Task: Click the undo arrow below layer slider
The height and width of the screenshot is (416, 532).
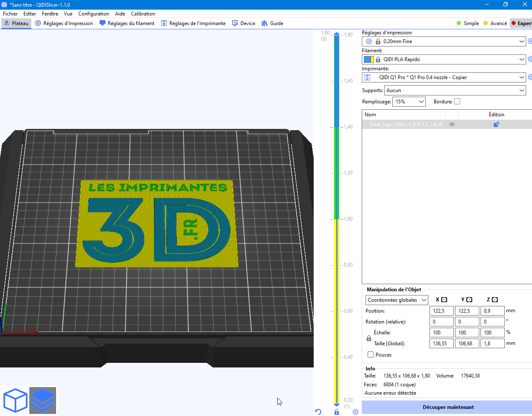Action: point(318,412)
